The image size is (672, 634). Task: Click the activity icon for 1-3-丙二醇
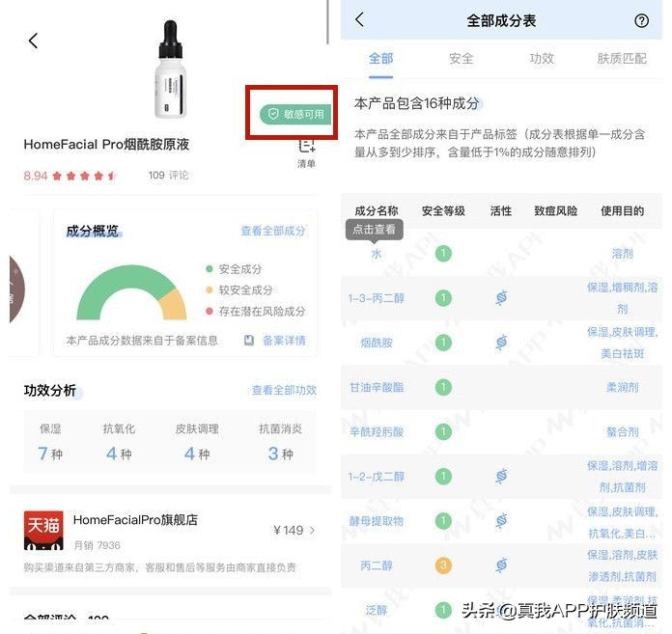(x=501, y=298)
